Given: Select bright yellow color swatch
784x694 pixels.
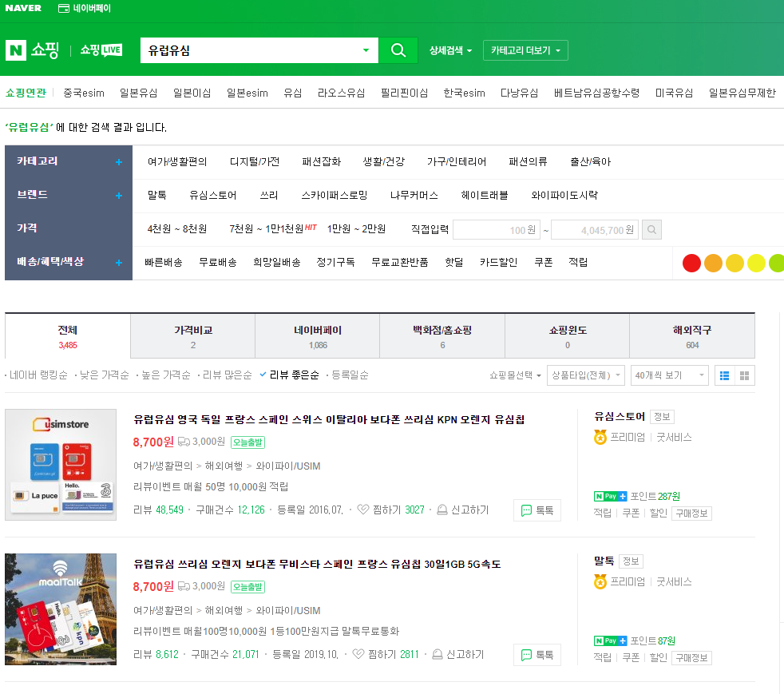Looking at the screenshot, I should tap(756, 263).
